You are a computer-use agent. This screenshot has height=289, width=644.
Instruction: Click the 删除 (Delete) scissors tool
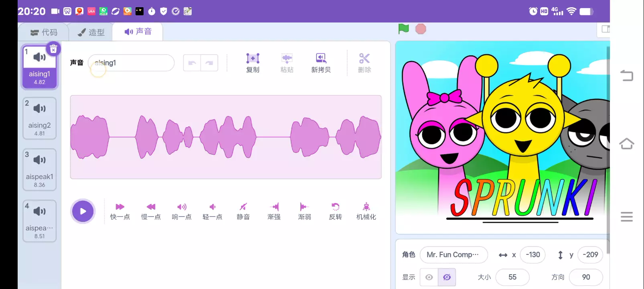click(x=365, y=63)
